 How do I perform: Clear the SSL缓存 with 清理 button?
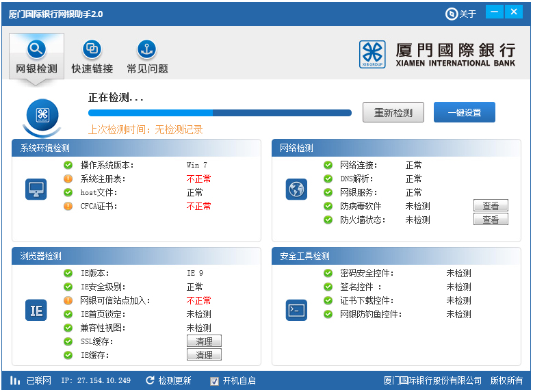click(204, 341)
